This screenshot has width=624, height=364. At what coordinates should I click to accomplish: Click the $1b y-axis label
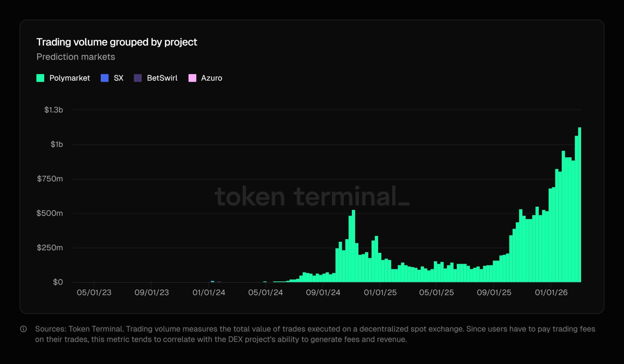click(x=57, y=144)
